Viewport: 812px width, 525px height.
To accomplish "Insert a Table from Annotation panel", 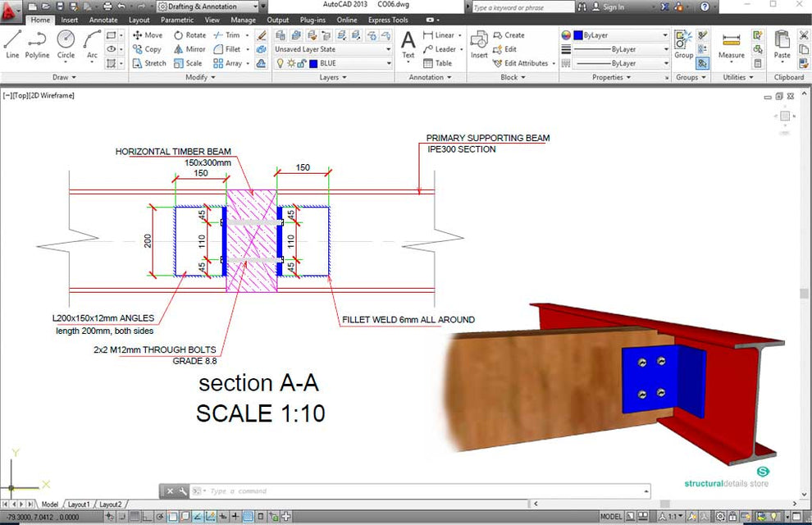I will (438, 63).
